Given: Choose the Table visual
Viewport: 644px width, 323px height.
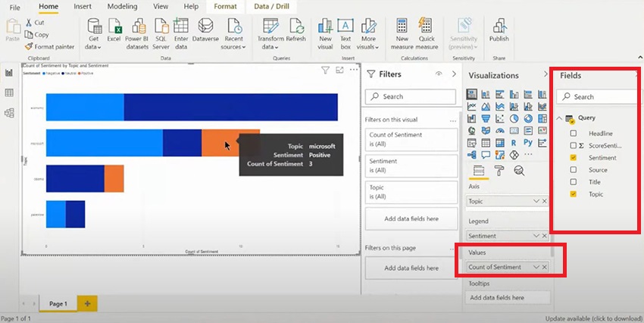Looking at the screenshot, I should click(486, 143).
